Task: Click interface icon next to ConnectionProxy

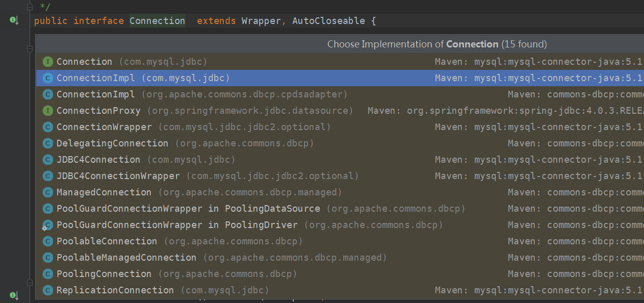Action: click(x=47, y=111)
